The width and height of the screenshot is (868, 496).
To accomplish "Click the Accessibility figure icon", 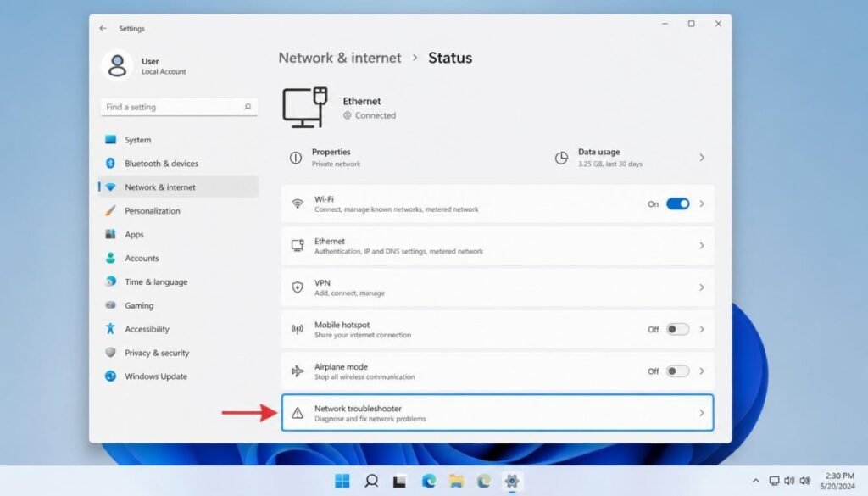I will tap(110, 329).
